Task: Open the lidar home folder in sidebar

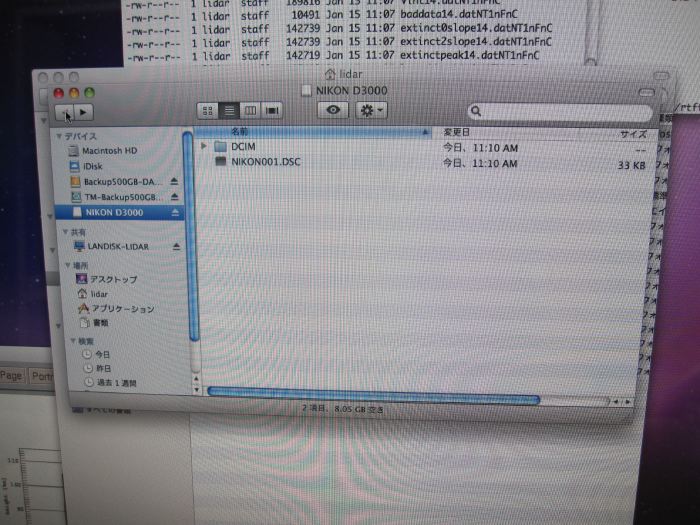Action: pos(93,294)
